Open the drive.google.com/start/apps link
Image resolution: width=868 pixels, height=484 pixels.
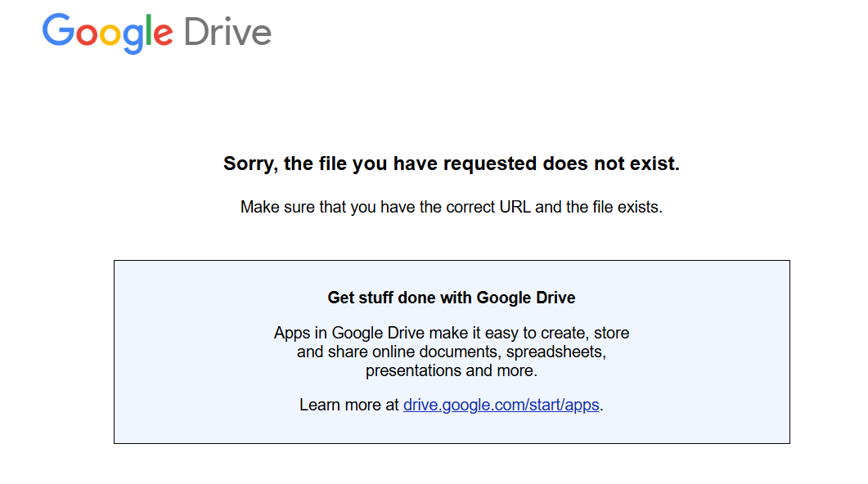pos(501,405)
